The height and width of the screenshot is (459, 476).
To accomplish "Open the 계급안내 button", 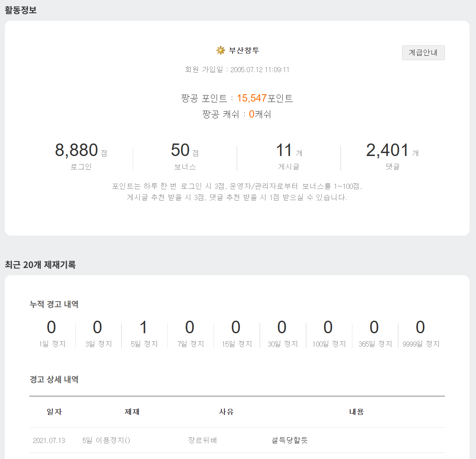I will [423, 53].
